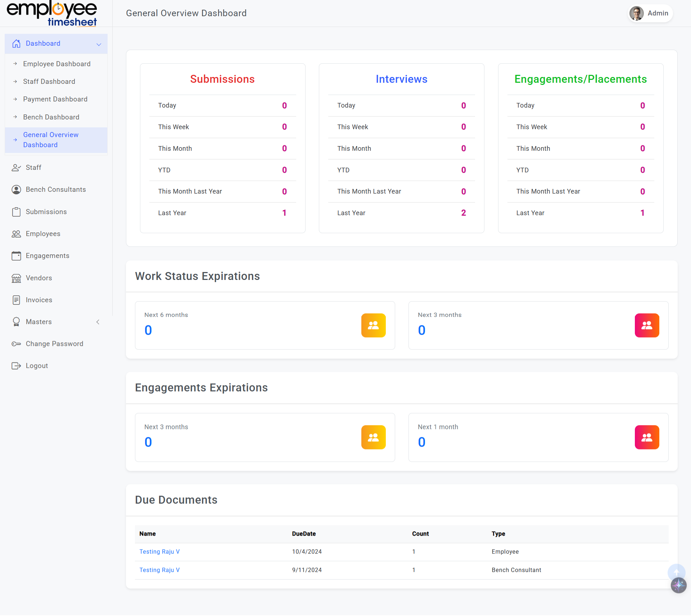Click the Employees menu entry
The width and height of the screenshot is (691, 616).
(43, 234)
